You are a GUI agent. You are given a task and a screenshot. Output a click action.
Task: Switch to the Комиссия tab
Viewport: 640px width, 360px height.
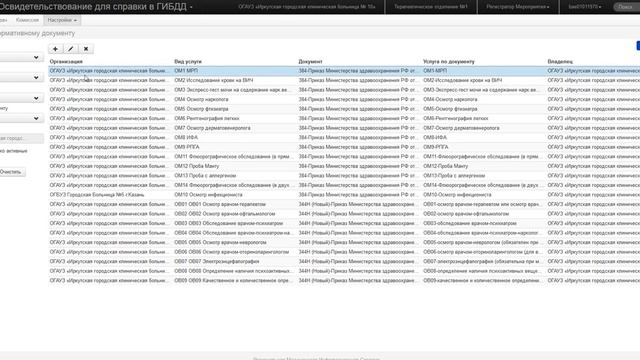tap(27, 20)
